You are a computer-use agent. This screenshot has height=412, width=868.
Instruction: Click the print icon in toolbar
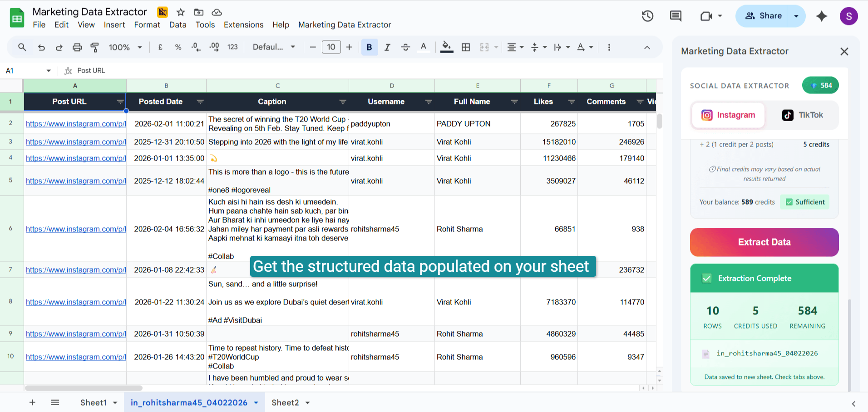click(77, 47)
